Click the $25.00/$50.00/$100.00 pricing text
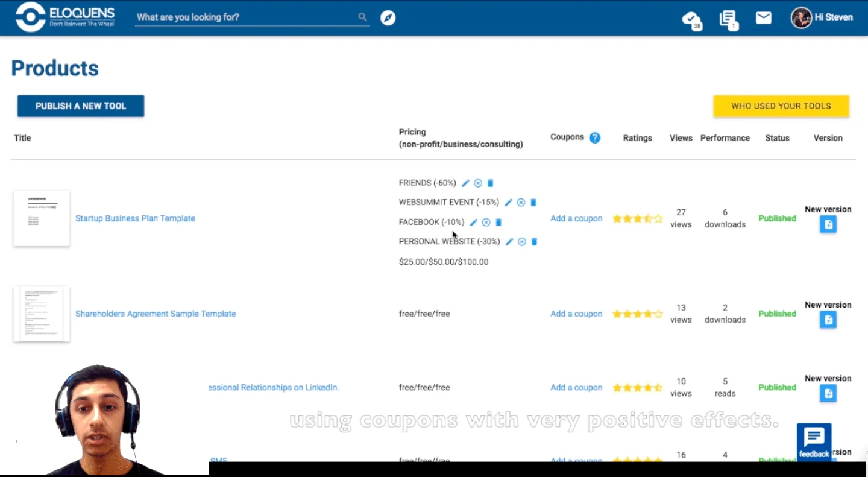Screen dimensions: 868x477 444,262
